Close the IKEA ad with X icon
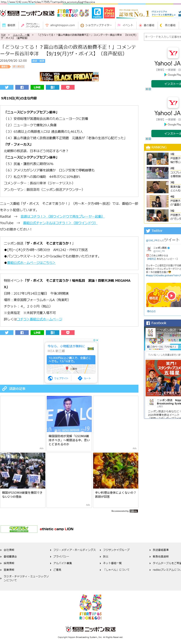The height and width of the screenshot is (644, 181). (x=97, y=340)
